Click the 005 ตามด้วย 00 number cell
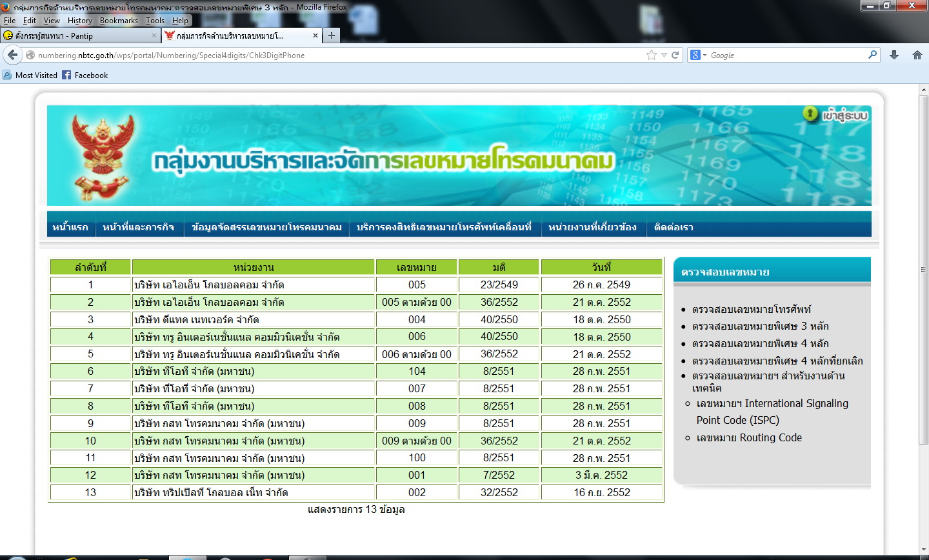 coord(417,302)
